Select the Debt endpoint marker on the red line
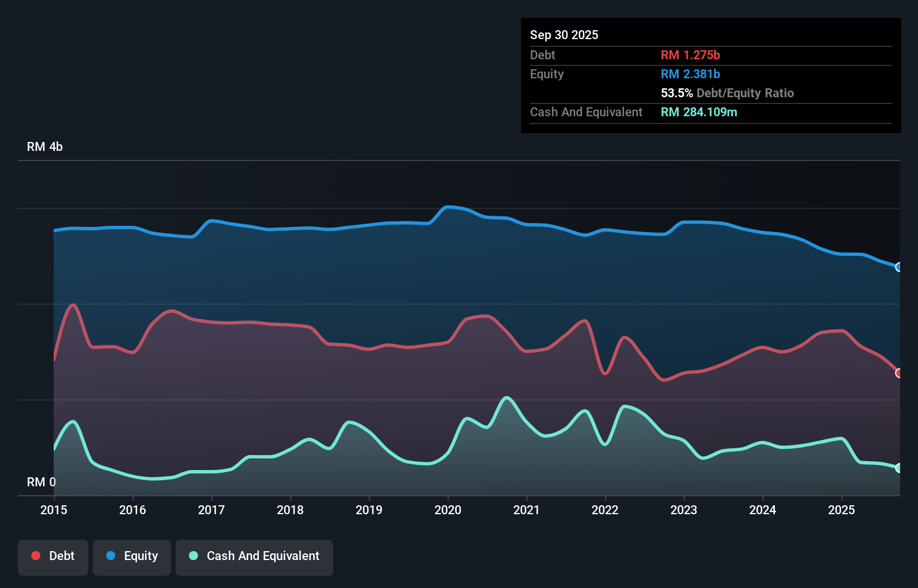Image resolution: width=918 pixels, height=588 pixels. pyautogui.click(x=899, y=373)
